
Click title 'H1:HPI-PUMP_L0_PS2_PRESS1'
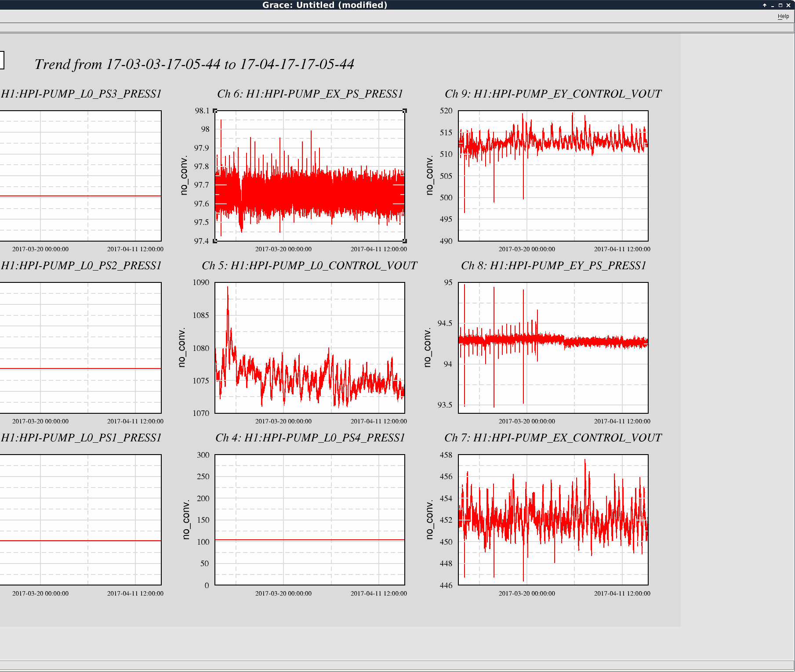coord(81,266)
